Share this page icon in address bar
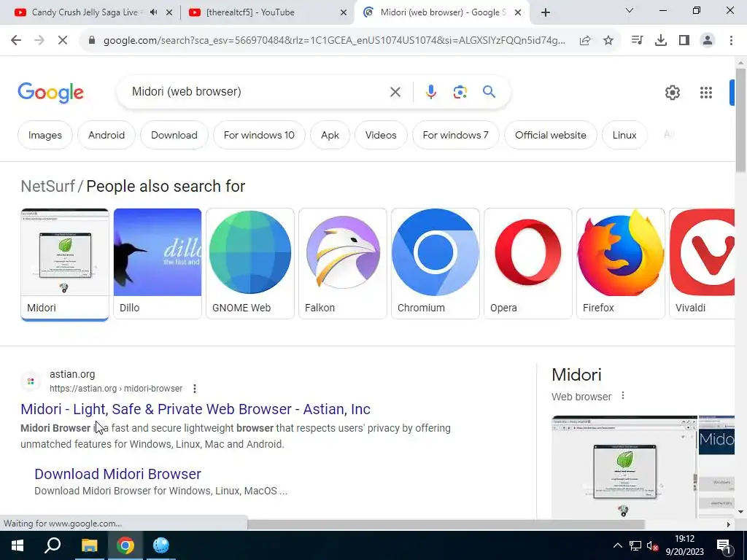The image size is (747, 560). coord(585,41)
